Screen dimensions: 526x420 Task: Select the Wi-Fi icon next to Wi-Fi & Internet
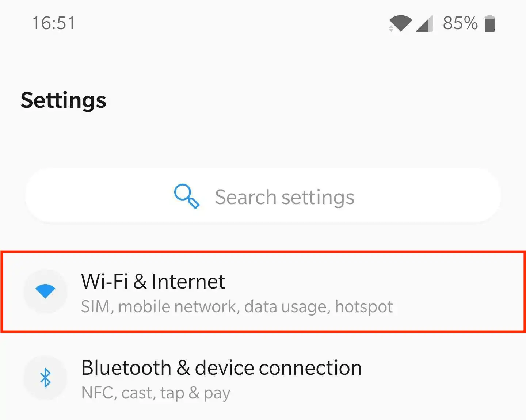45,290
